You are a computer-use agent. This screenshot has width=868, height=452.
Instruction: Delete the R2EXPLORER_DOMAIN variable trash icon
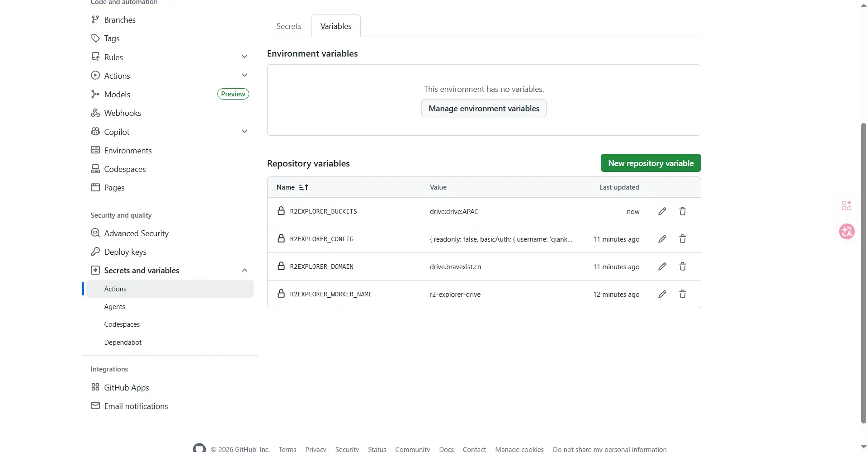pyautogui.click(x=683, y=266)
